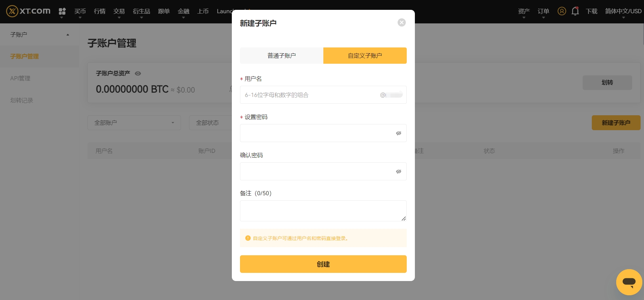Expand the 衍生品 menu
The height and width of the screenshot is (300, 644).
click(141, 12)
